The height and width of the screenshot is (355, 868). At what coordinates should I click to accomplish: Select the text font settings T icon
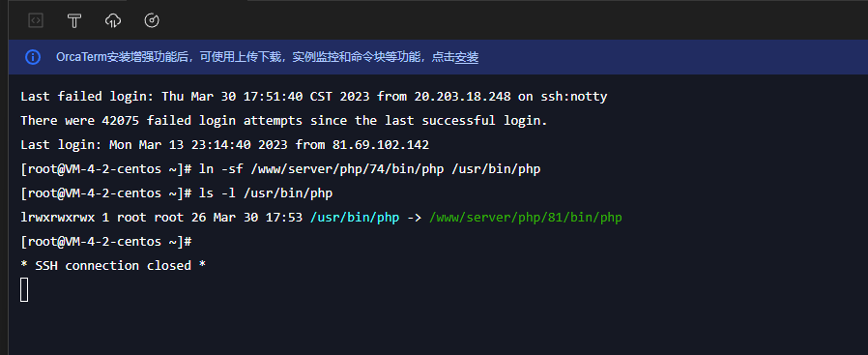point(74,21)
